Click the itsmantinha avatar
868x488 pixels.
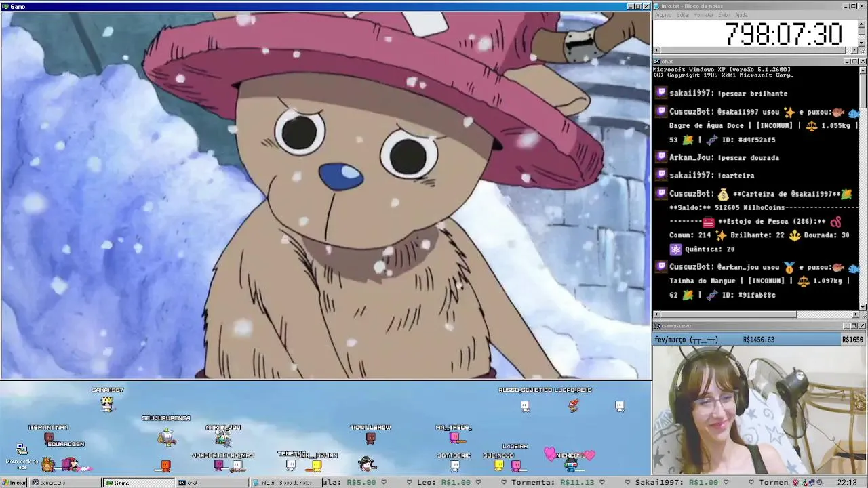(48, 438)
